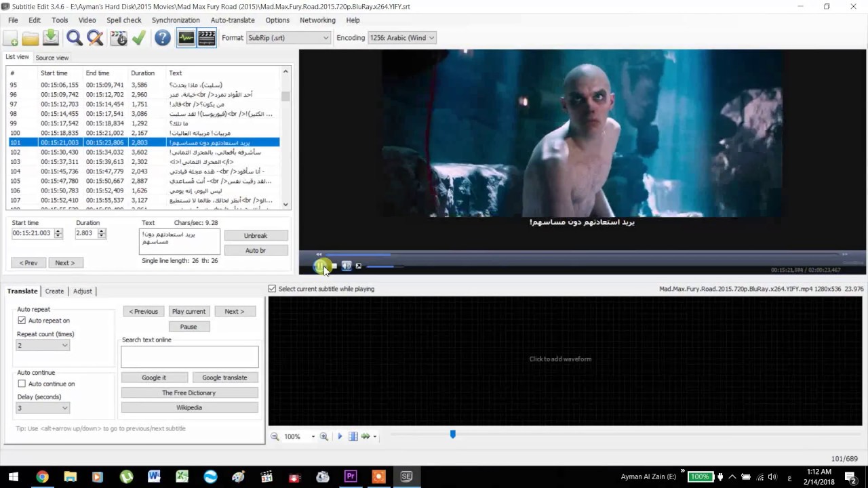Click the Start time spinner arrows
The height and width of the screenshot is (488, 868).
pyautogui.click(x=58, y=233)
